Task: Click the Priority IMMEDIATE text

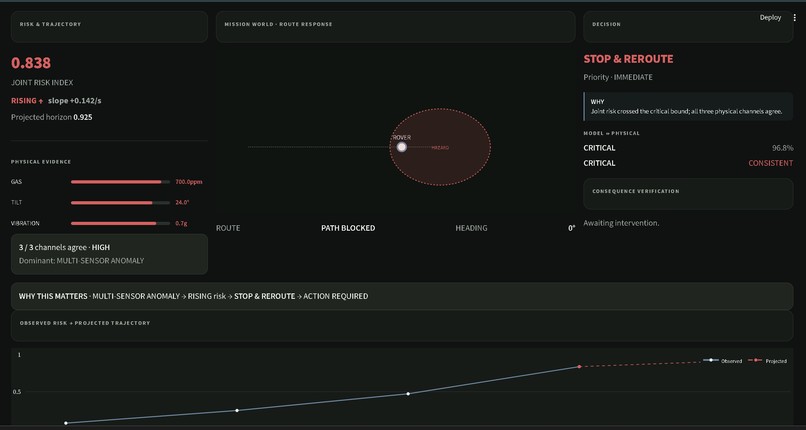Action: click(618, 77)
